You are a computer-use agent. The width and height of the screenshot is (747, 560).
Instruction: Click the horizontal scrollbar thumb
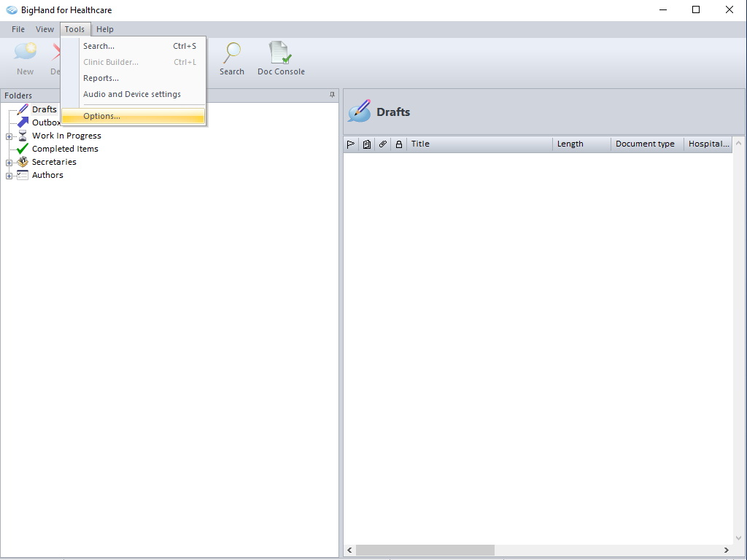pos(425,551)
